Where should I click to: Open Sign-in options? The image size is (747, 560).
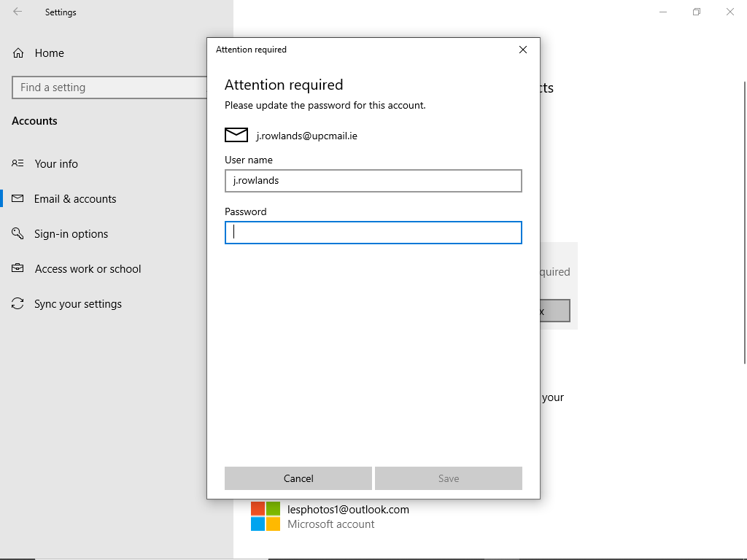pos(71,234)
